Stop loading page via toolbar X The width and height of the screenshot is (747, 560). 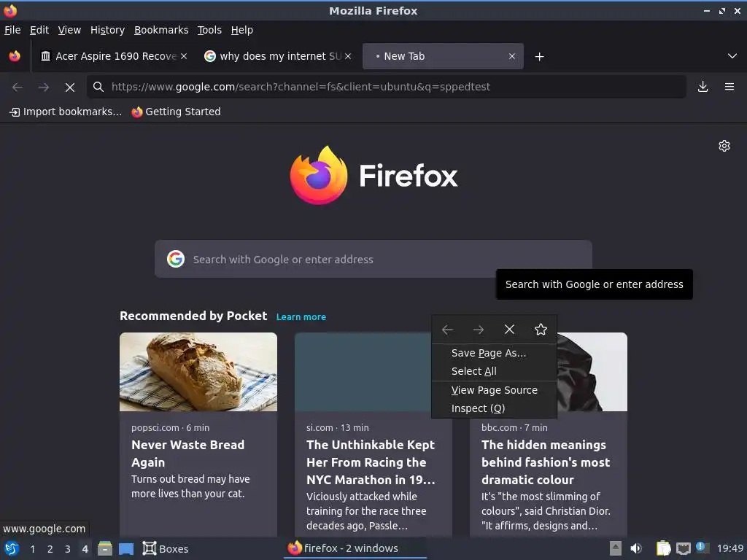(70, 87)
